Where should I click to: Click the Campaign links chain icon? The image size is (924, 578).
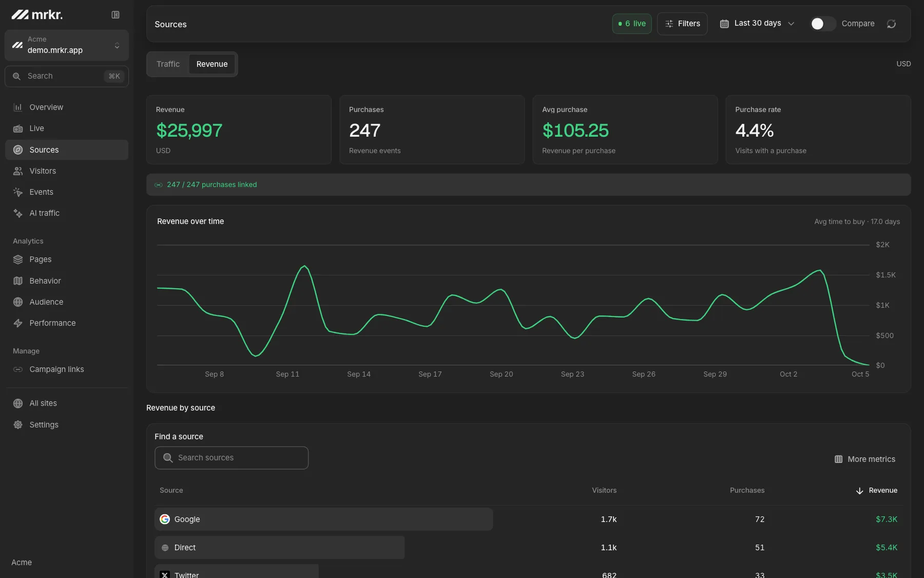pyautogui.click(x=18, y=369)
